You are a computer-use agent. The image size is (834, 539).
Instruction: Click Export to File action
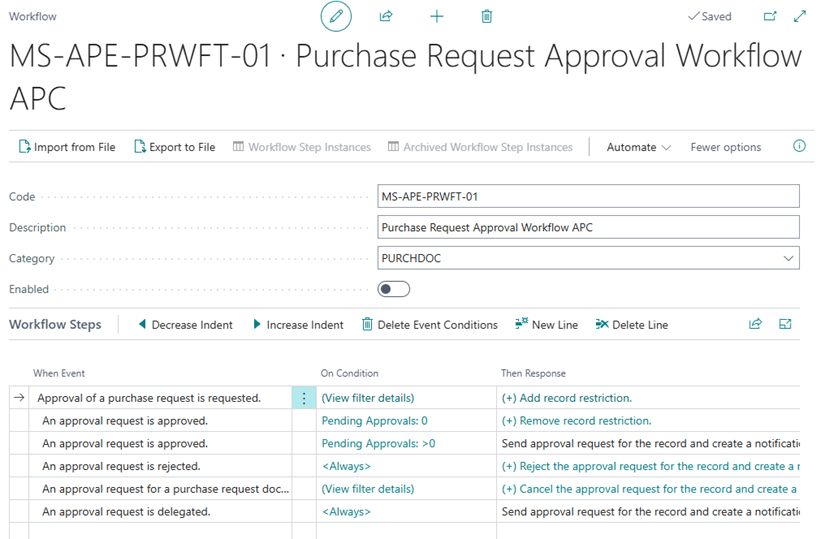click(175, 147)
